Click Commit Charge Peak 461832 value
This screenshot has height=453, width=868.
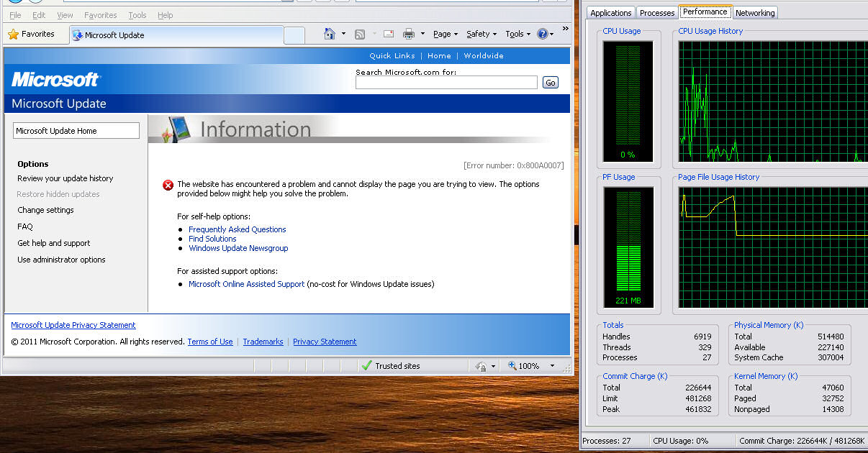click(x=697, y=409)
